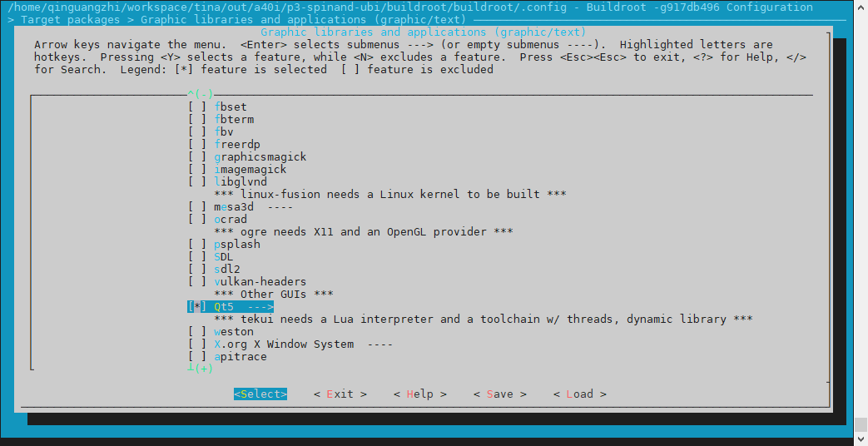This screenshot has height=446, width=868.
Task: Select the fbset entry label
Action: 231,107
